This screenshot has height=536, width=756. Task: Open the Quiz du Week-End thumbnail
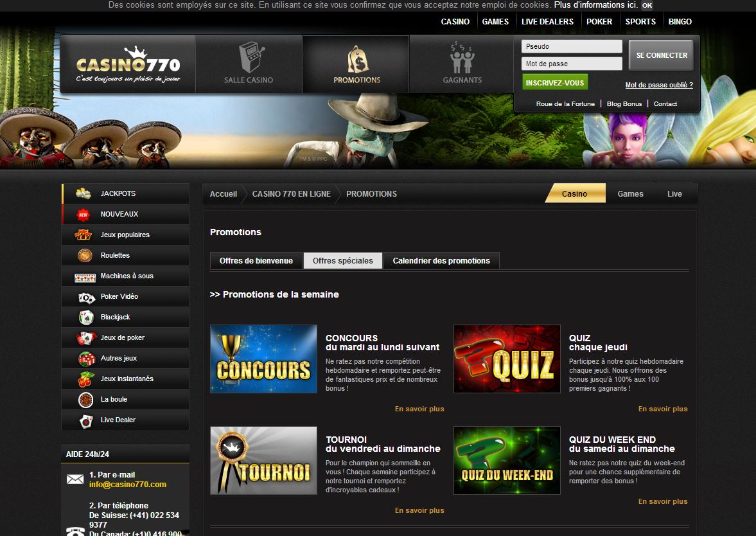point(507,460)
